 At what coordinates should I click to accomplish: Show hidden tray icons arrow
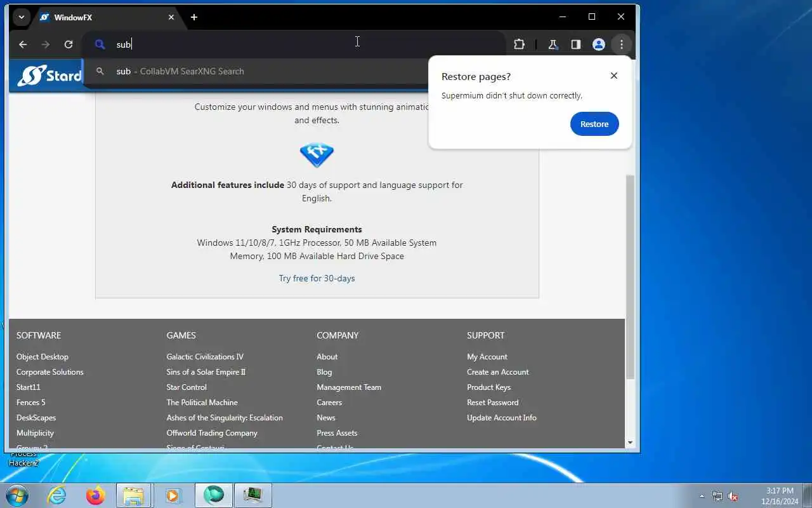coord(702,496)
